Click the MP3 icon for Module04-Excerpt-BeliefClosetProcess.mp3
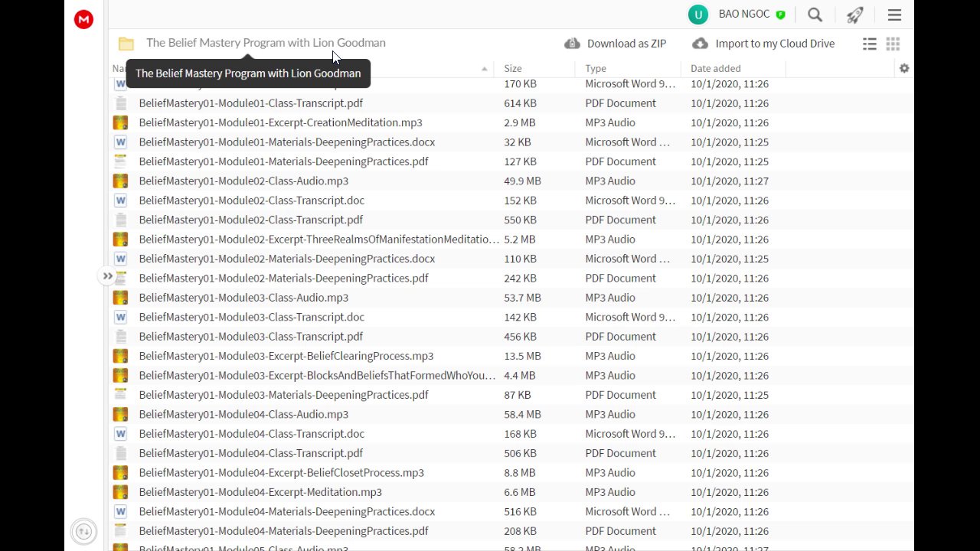 tap(120, 473)
